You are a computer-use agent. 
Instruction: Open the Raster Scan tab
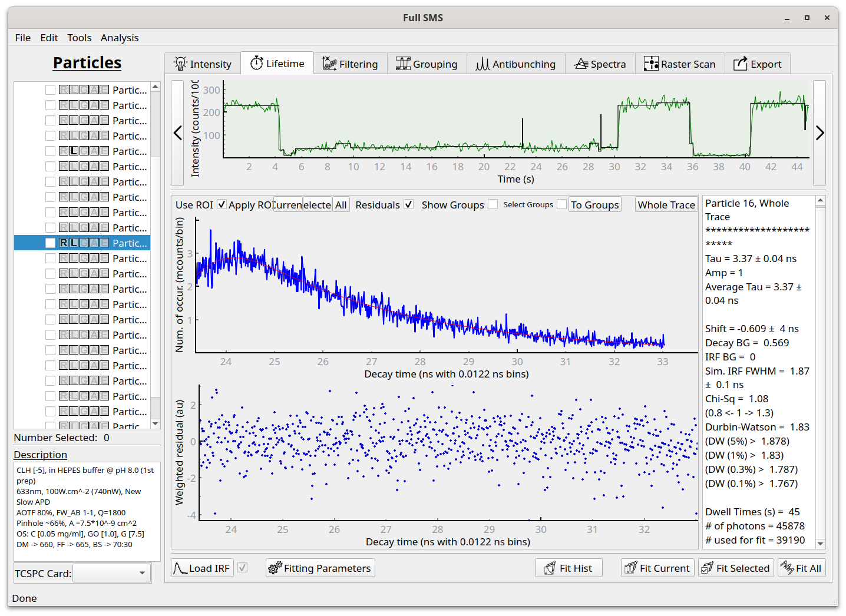pos(680,64)
